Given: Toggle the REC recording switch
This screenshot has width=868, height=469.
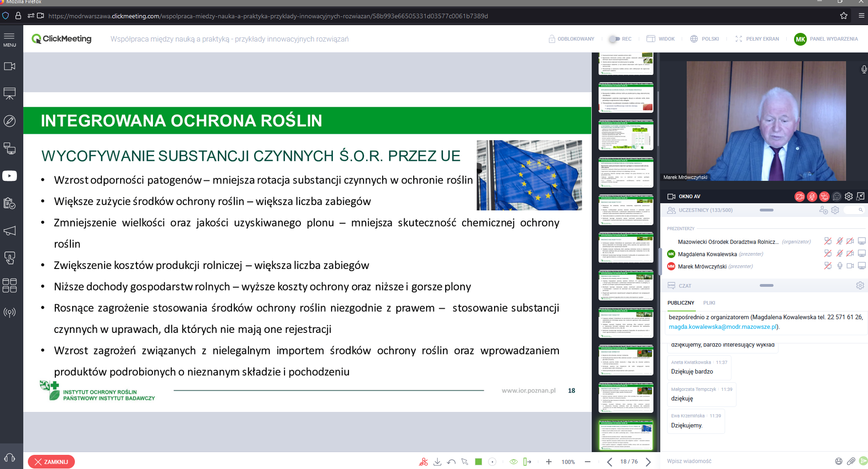Looking at the screenshot, I should [615, 39].
